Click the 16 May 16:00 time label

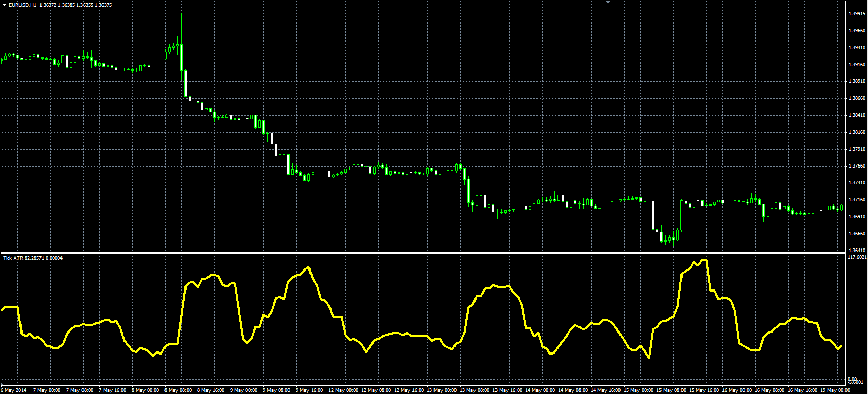point(802,390)
